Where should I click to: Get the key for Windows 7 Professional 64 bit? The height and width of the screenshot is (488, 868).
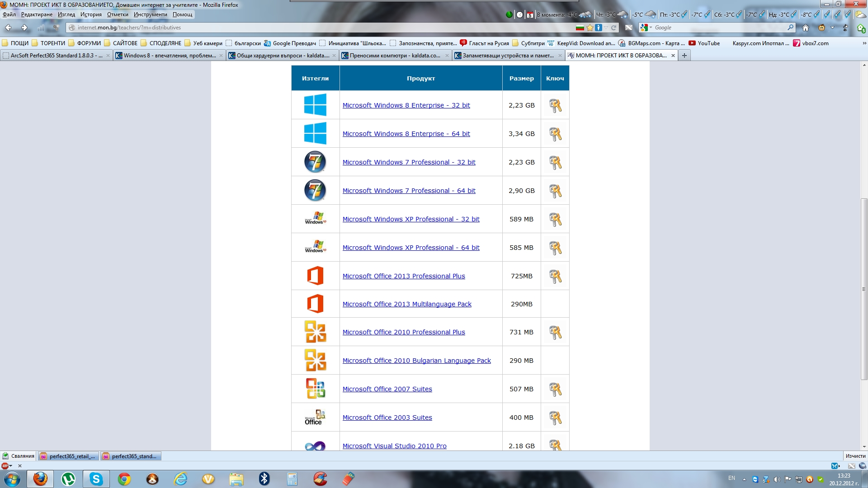[555, 191]
